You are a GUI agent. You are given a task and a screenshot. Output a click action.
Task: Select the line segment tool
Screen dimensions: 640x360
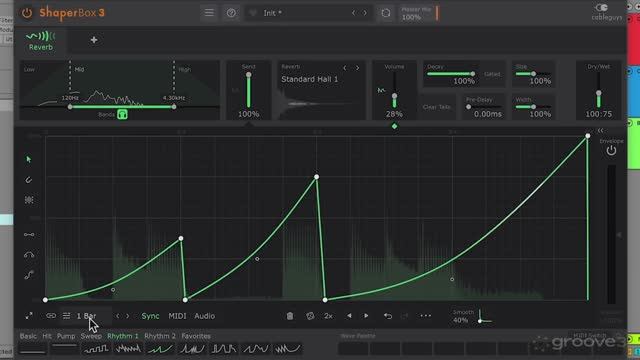(29, 235)
